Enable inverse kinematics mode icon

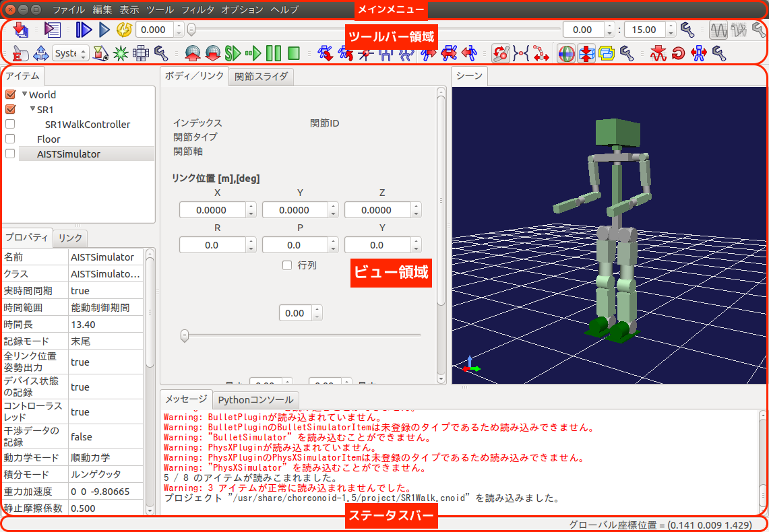coord(541,53)
